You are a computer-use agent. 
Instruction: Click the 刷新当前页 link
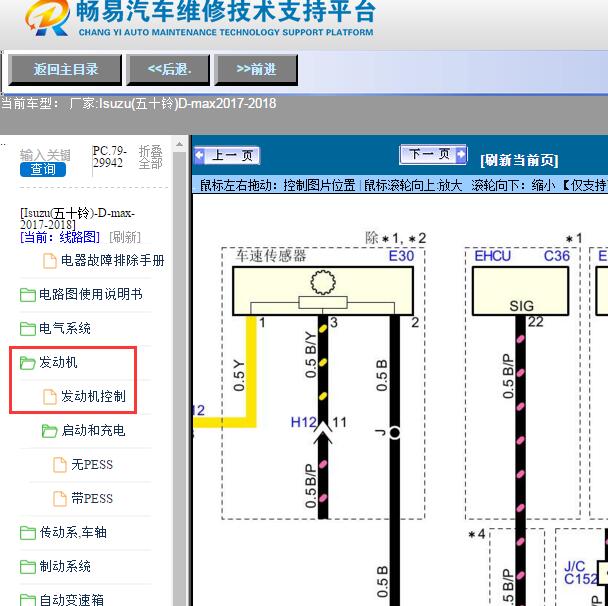click(519, 160)
